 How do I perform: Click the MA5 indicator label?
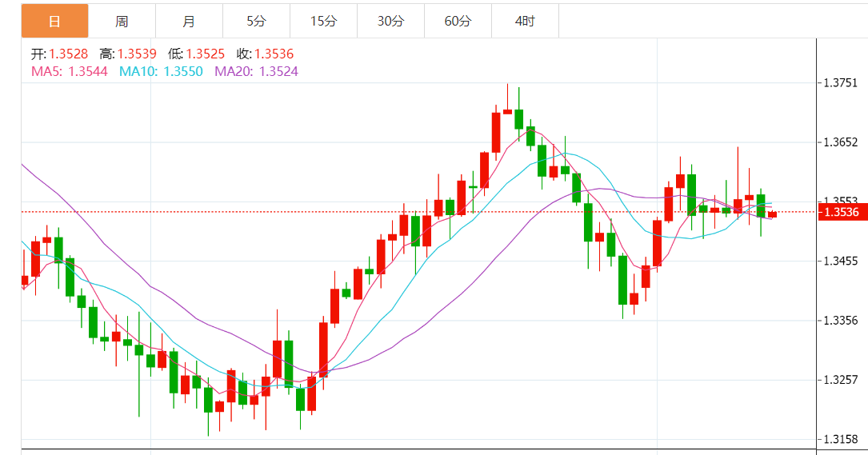(69, 71)
